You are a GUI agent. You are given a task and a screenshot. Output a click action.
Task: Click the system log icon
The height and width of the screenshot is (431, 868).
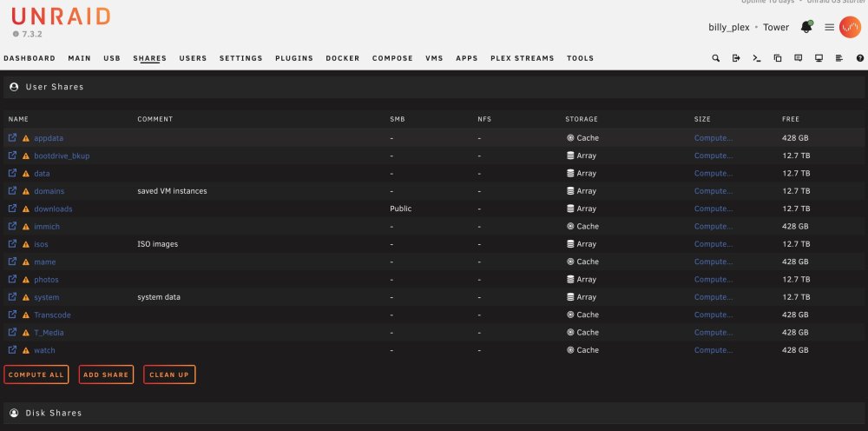(x=839, y=58)
